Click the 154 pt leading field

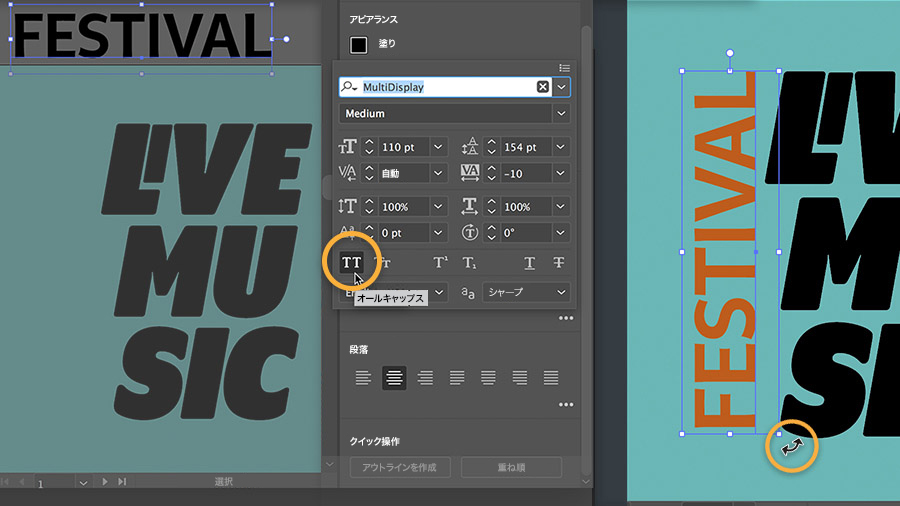click(526, 147)
